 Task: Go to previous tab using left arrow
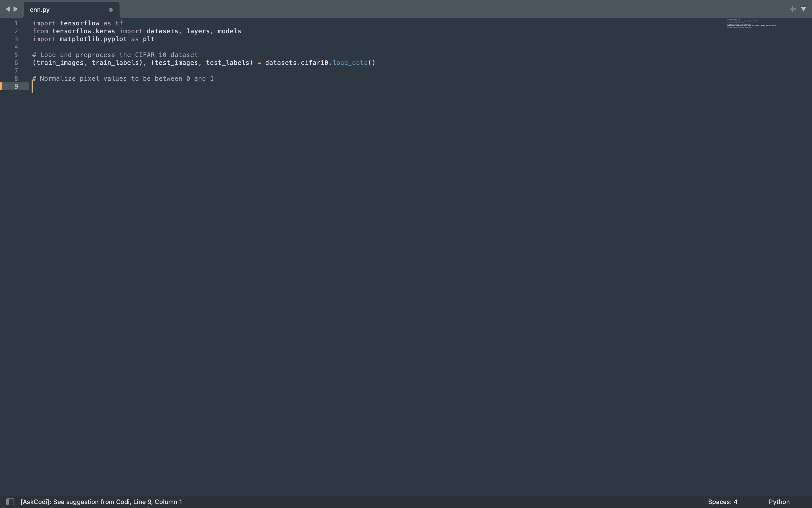(8, 9)
